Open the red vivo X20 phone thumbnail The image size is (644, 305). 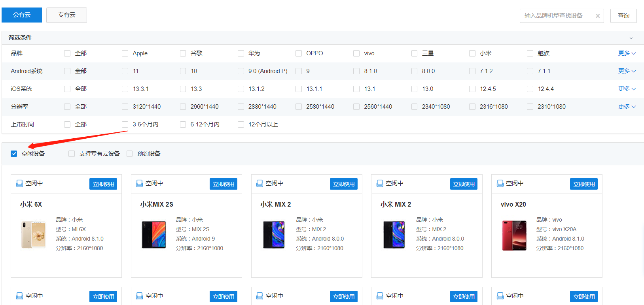click(x=514, y=235)
